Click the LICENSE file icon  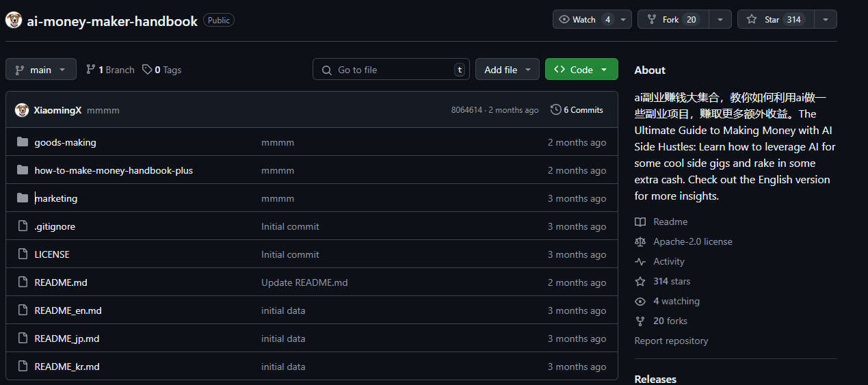click(23, 254)
